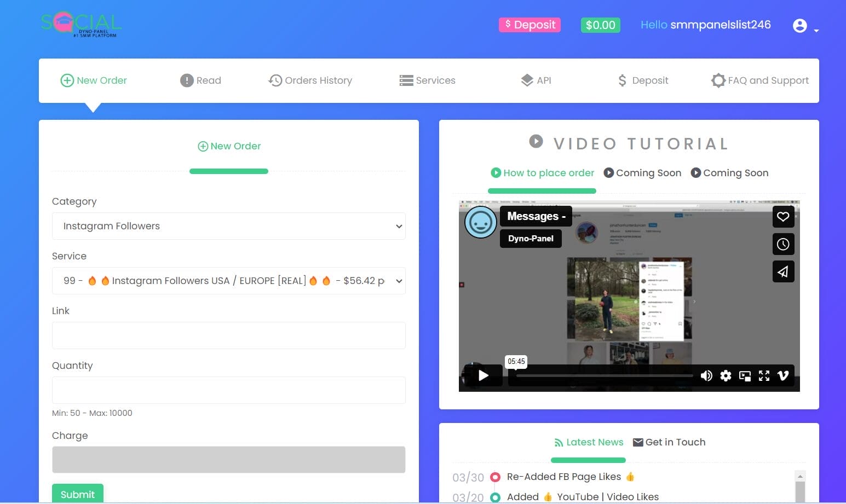Click the heart like icon on video
This screenshot has width=846, height=504.
click(783, 217)
